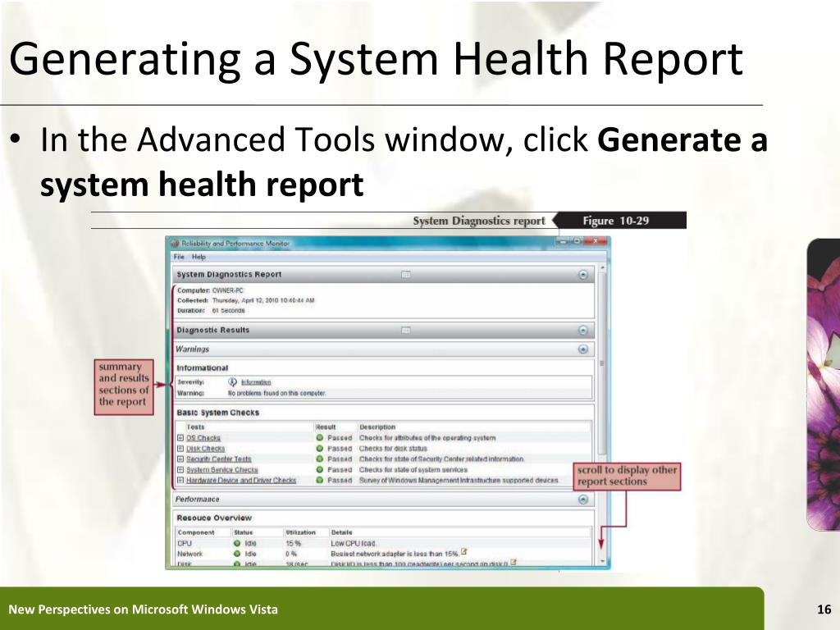Click the Information severity icon
The image size is (840, 630).
point(232,382)
